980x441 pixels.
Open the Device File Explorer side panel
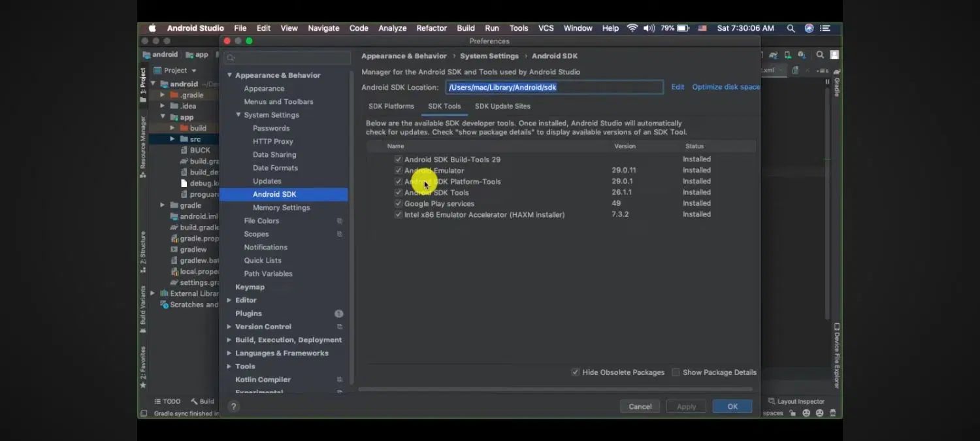(837, 355)
